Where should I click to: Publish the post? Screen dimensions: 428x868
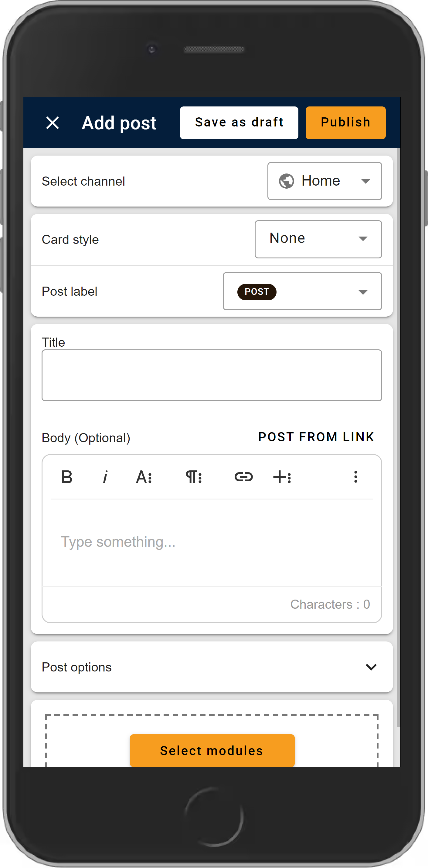pos(345,122)
